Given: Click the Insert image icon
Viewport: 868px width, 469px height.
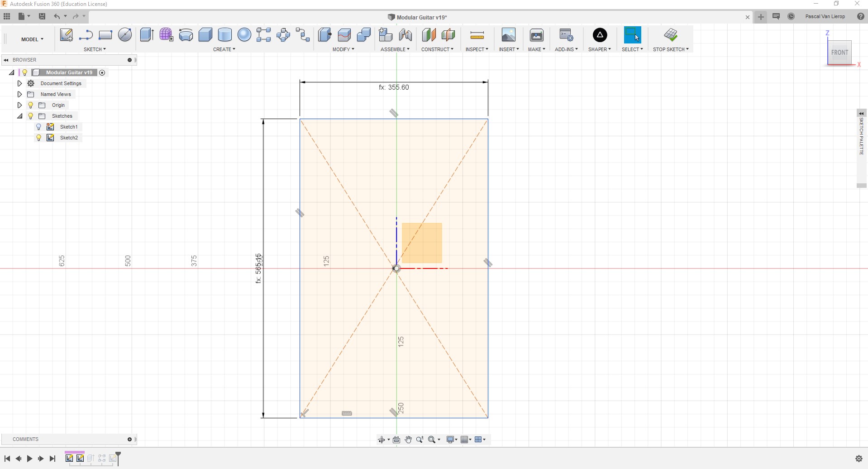Looking at the screenshot, I should click(x=508, y=35).
